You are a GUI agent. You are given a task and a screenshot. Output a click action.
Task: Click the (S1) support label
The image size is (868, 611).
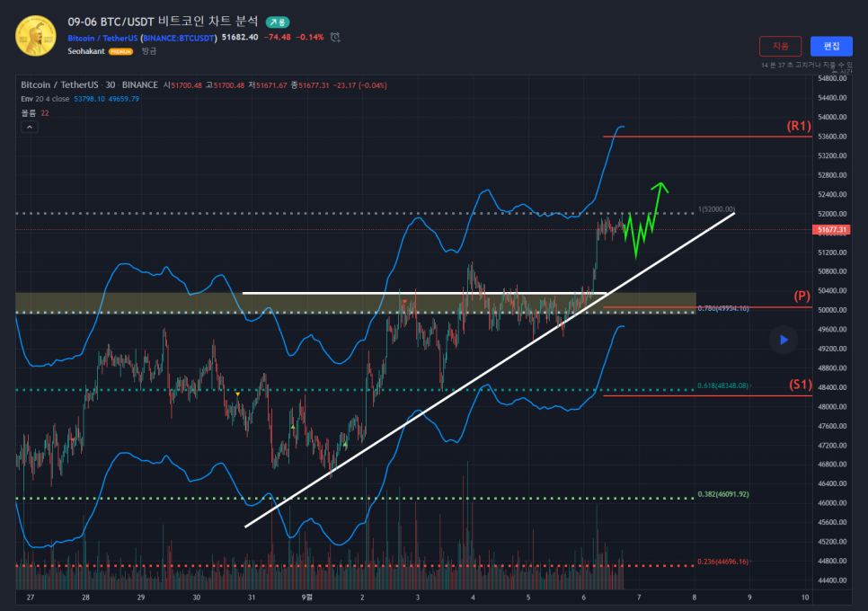[x=800, y=385]
